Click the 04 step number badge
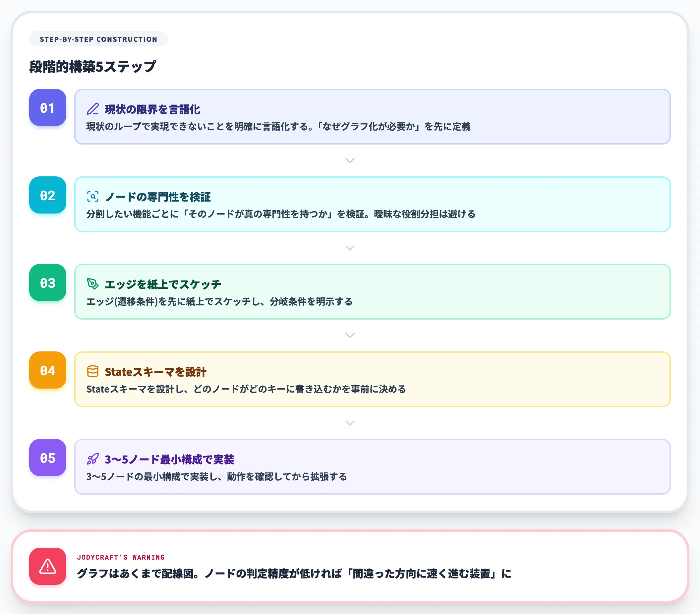Screen dimensions: 700x614 [48, 370]
